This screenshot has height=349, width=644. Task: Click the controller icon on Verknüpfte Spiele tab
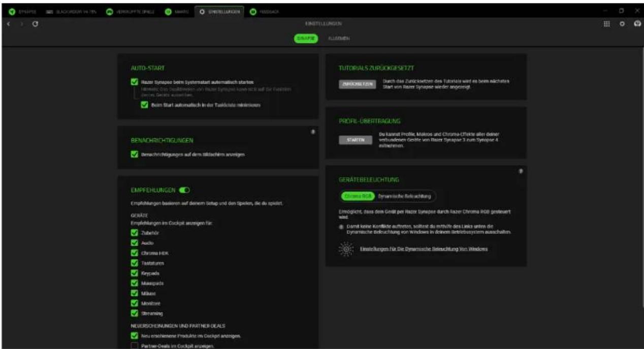tap(109, 11)
